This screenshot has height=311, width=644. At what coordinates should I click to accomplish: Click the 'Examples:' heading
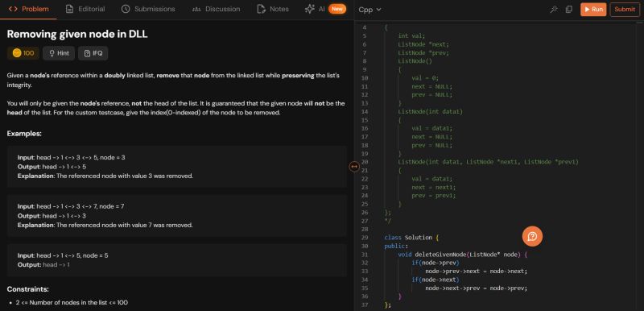click(24, 134)
